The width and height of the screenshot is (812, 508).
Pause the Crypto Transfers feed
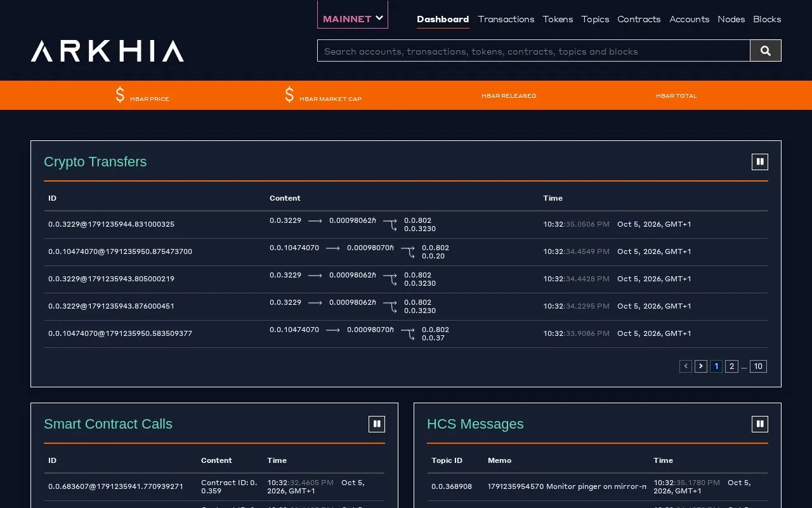tap(760, 162)
